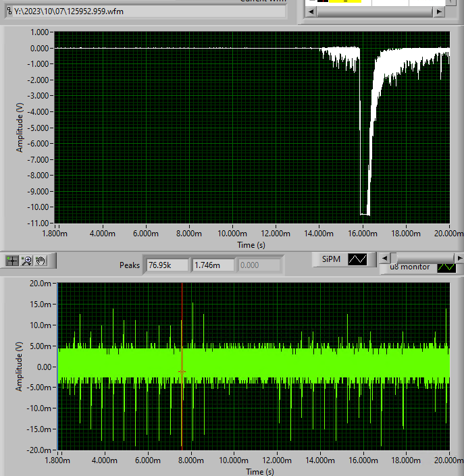The image size is (464, 476).
Task: Click the u8 monitor plot legend icon
Action: click(x=446, y=267)
